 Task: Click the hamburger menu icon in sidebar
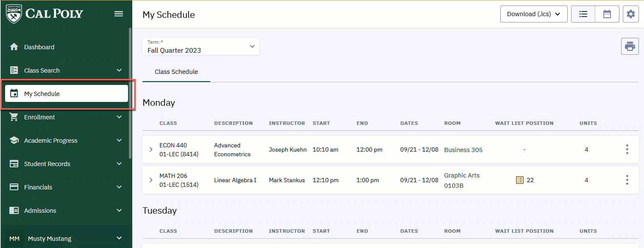(x=119, y=14)
